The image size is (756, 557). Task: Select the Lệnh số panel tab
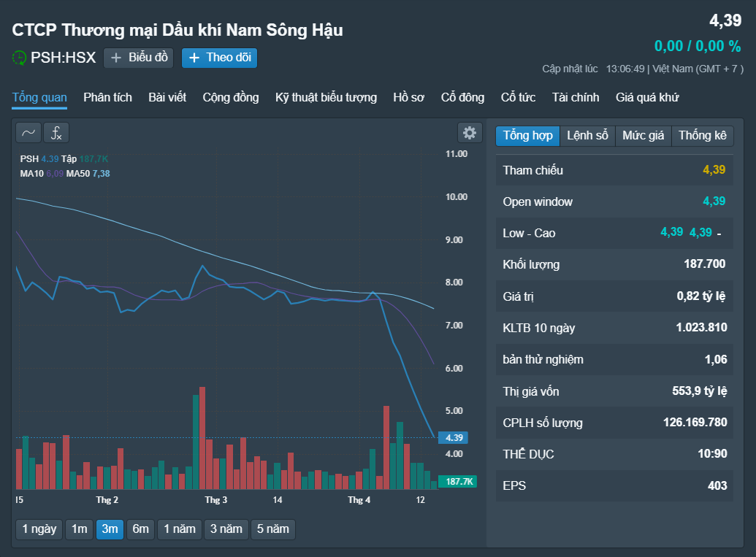(x=587, y=136)
